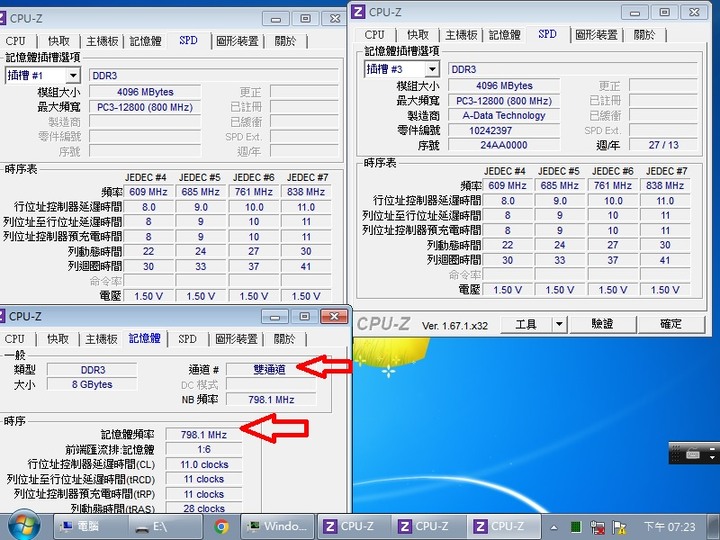The height and width of the screenshot is (540, 720).
Task: Select 關於 tab in slot #3 window
Action: [x=644, y=34]
